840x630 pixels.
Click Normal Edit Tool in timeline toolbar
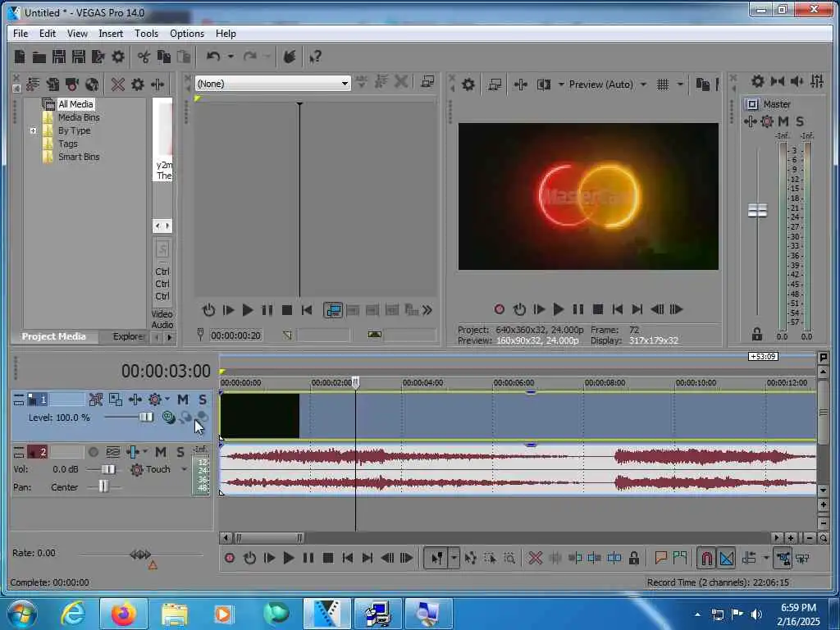436,558
